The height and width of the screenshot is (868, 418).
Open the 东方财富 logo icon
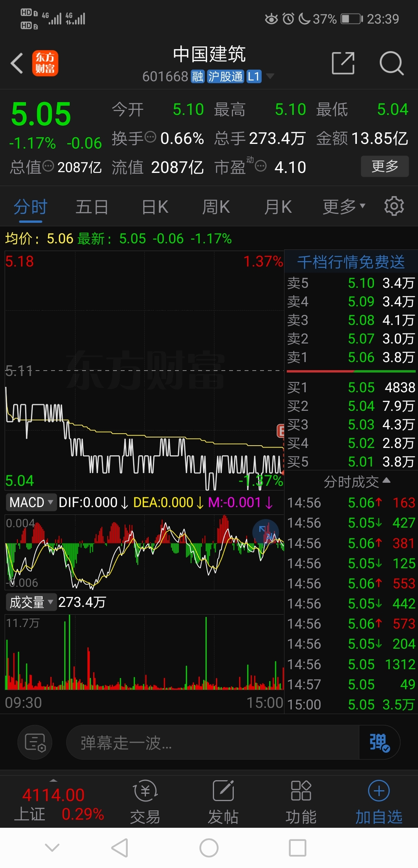(x=45, y=63)
